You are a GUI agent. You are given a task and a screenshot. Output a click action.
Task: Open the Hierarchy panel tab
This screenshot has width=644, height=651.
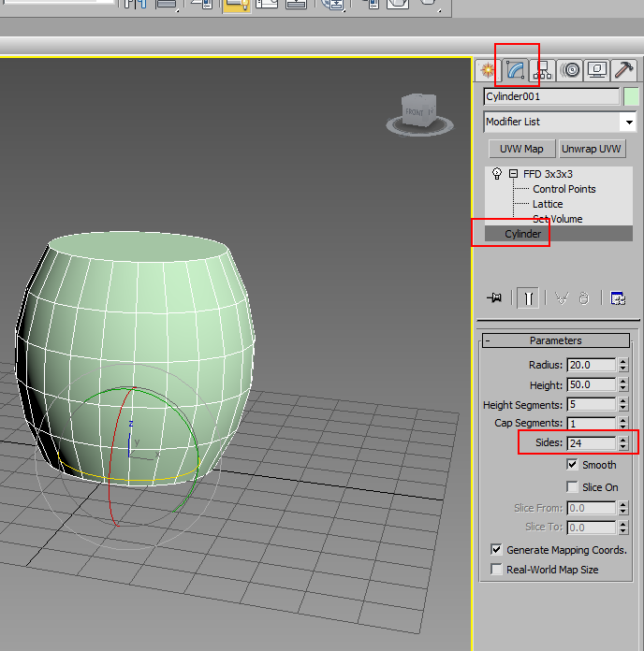point(543,70)
